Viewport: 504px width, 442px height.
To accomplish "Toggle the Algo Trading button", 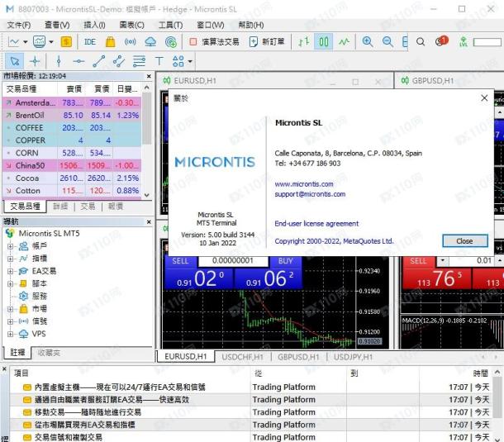I will [x=214, y=42].
